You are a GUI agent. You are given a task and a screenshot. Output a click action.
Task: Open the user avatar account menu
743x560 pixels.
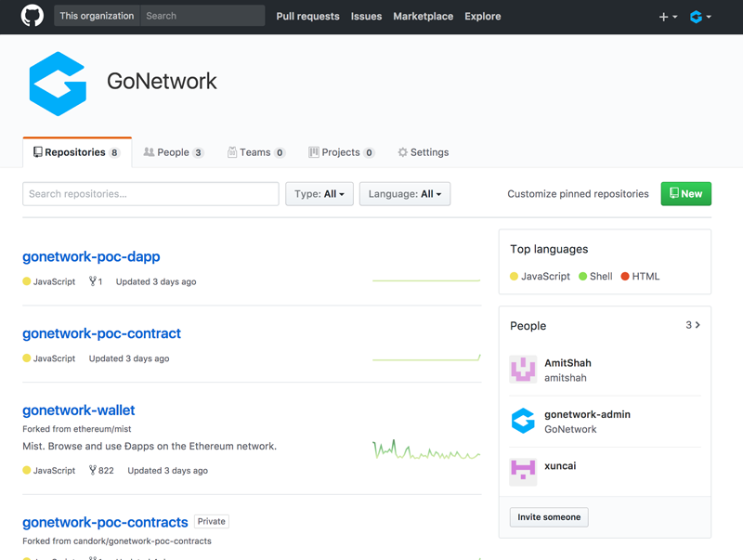(x=700, y=17)
